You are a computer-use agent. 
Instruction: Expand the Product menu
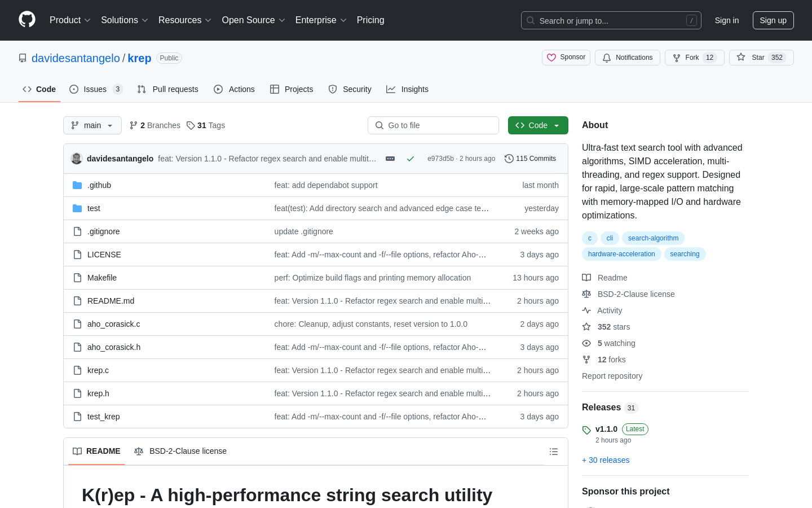[x=70, y=20]
